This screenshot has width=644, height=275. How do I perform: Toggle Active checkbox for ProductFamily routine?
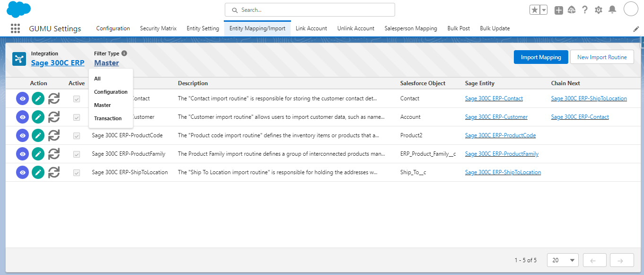76,154
